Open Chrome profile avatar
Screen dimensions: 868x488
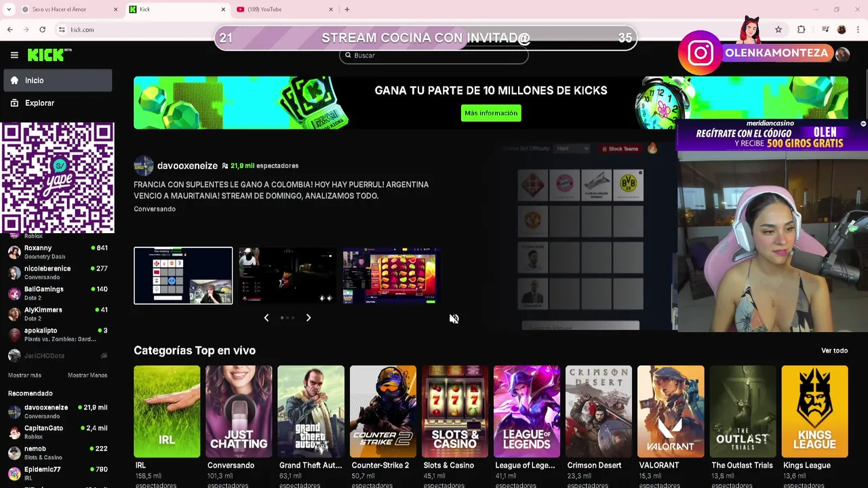[842, 30]
